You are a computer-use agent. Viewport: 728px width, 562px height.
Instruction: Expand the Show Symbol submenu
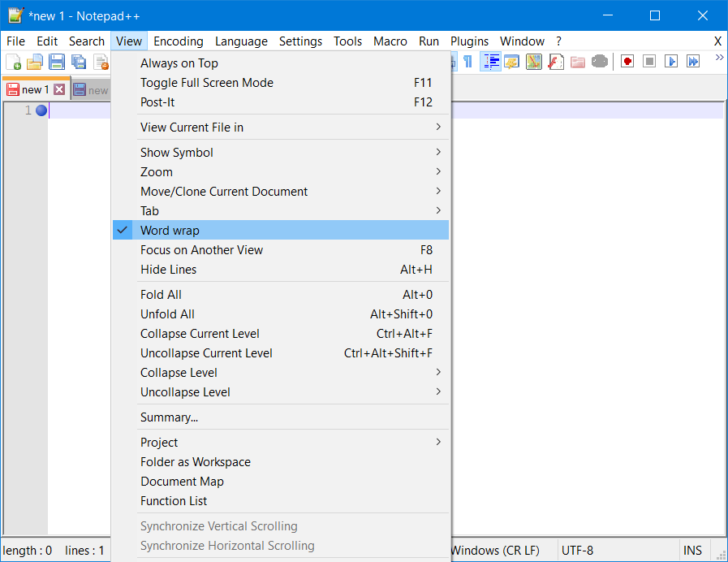tap(177, 152)
